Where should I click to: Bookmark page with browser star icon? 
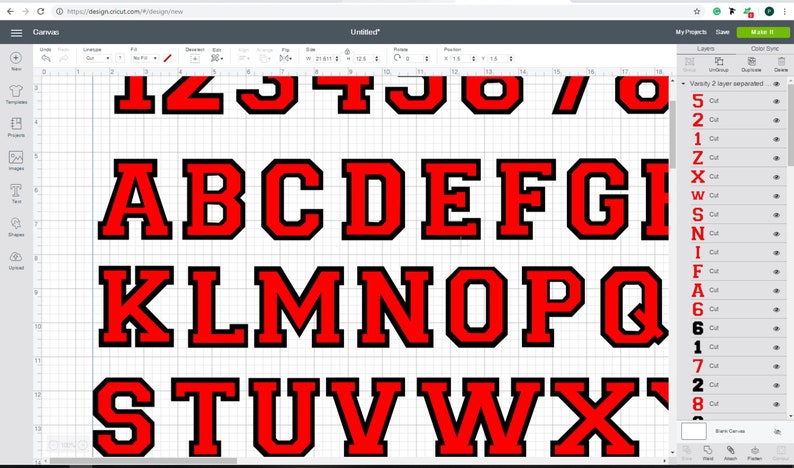tap(697, 11)
